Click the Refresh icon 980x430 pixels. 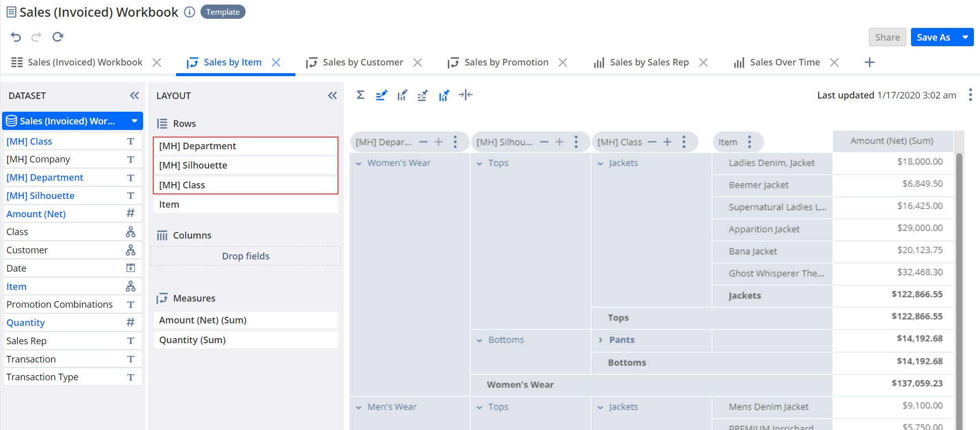click(x=58, y=37)
